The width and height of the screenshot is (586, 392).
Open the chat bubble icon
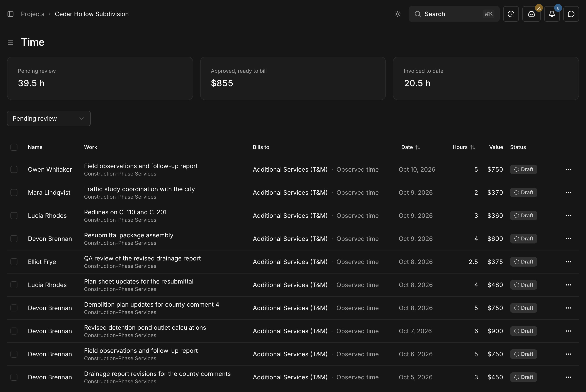[571, 14]
